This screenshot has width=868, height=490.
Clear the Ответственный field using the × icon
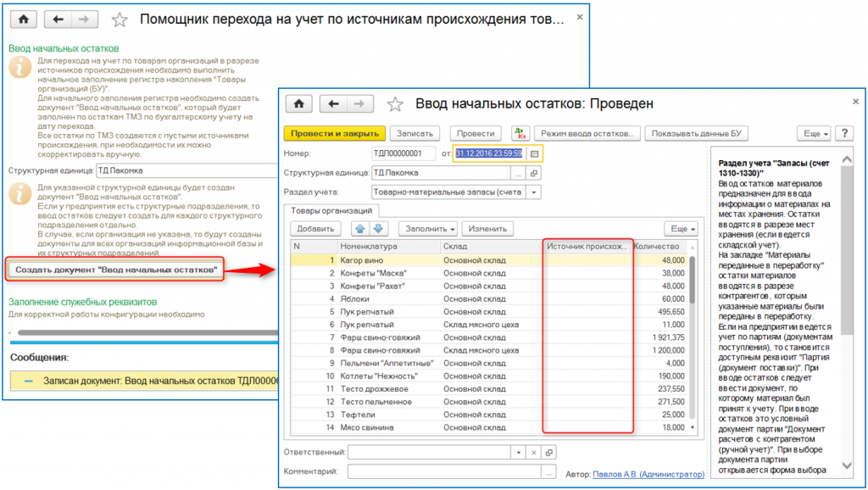click(533, 453)
